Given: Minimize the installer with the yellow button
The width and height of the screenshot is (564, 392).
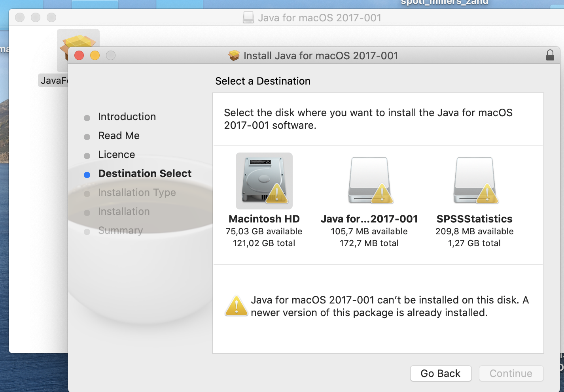Looking at the screenshot, I should tap(95, 55).
